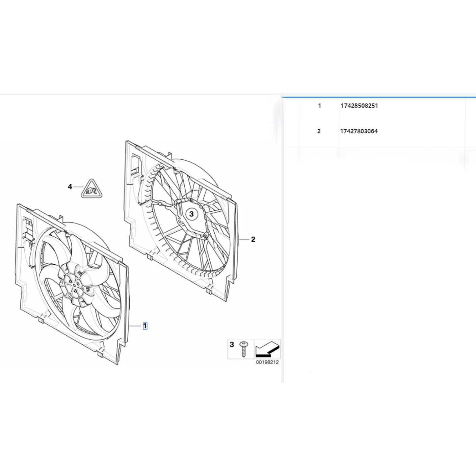476x476 pixels.
Task: Select callout number 2 beside fan shroud
Action: coord(253,239)
